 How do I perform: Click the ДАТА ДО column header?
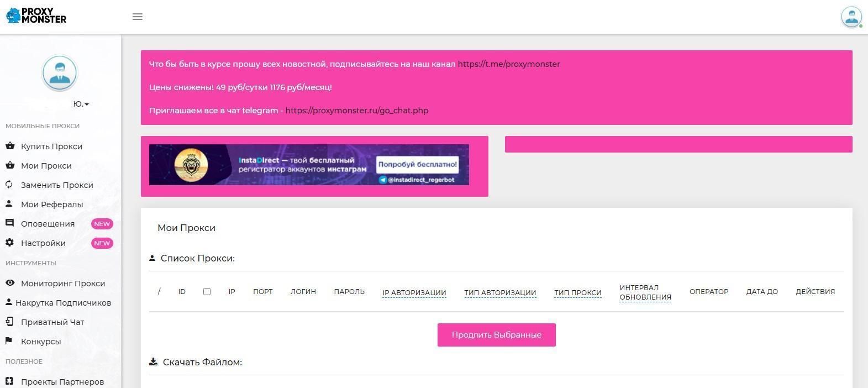(762, 291)
